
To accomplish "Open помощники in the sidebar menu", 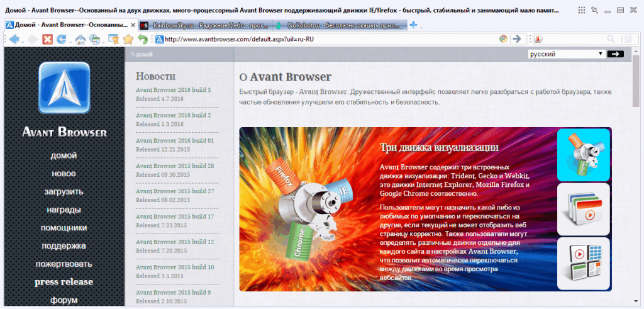I will [x=64, y=228].
